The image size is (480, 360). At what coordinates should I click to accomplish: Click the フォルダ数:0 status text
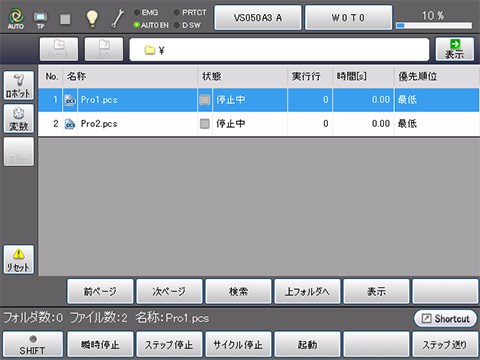pyautogui.click(x=33, y=318)
